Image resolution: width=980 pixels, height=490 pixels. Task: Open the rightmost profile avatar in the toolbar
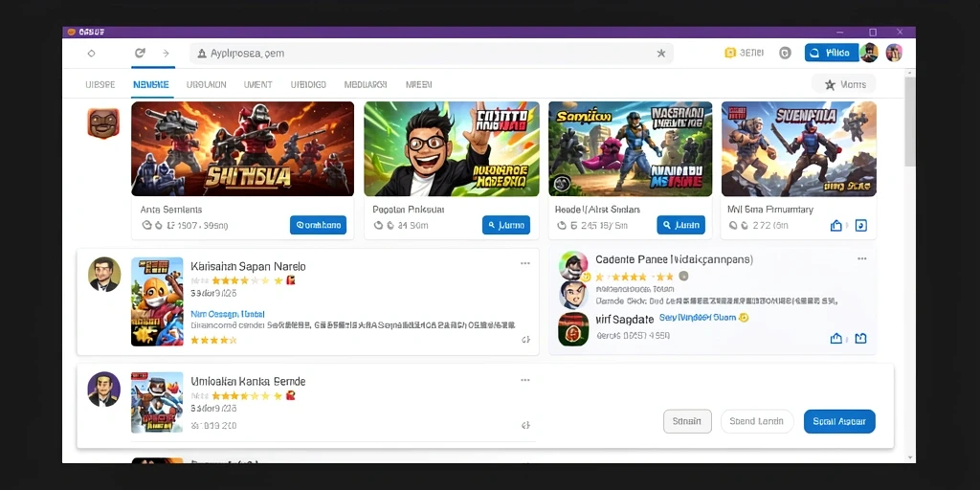click(895, 53)
